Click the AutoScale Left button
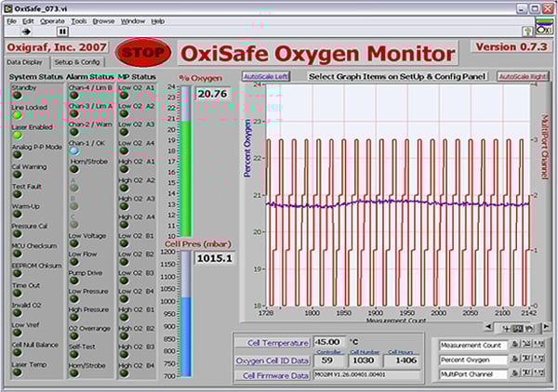This screenshot has height=392, width=558. coord(263,76)
